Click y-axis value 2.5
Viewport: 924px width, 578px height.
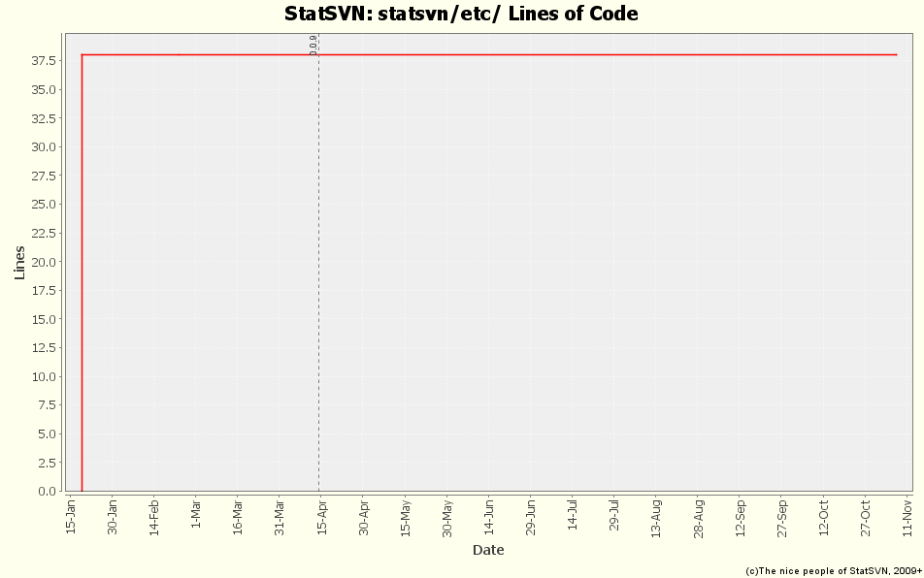coord(48,463)
